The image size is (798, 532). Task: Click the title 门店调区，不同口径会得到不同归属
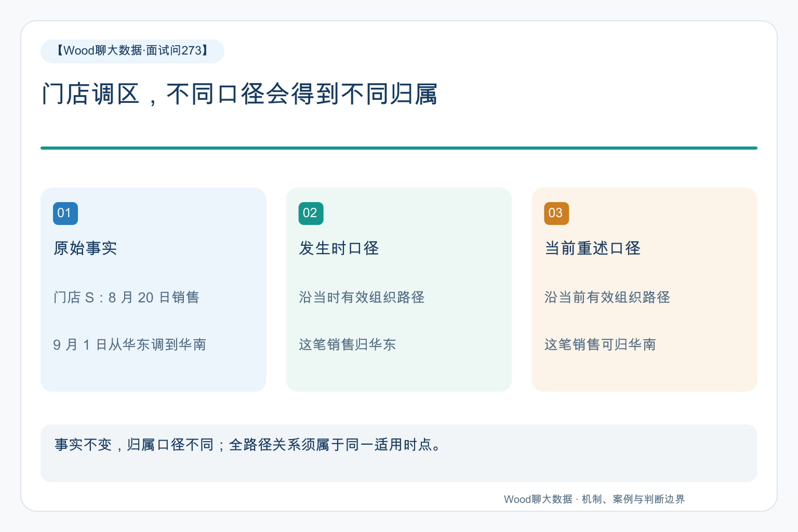pyautogui.click(x=240, y=95)
